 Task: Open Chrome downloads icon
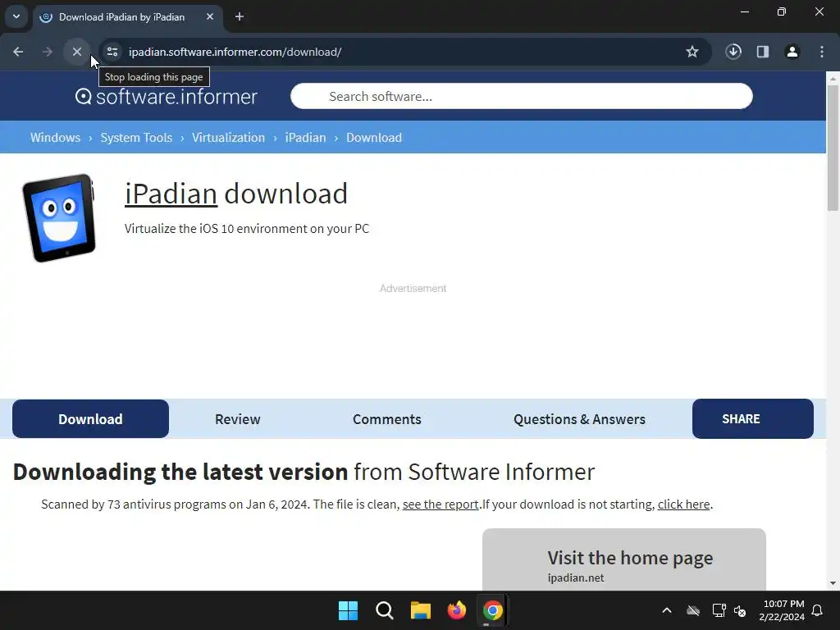coord(733,52)
